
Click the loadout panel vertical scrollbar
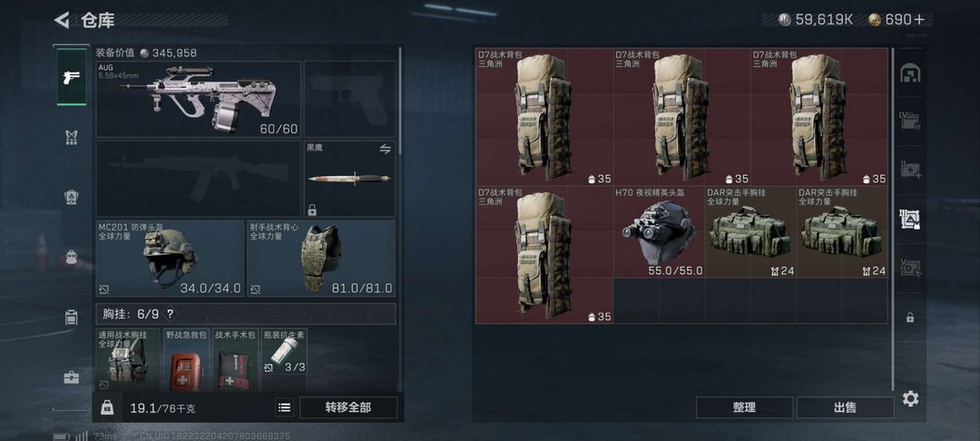coord(400,100)
